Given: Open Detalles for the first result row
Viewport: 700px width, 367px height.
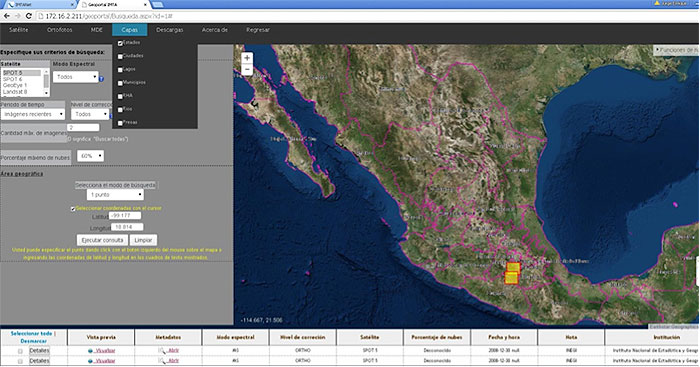Looking at the screenshot, I should 39,351.
